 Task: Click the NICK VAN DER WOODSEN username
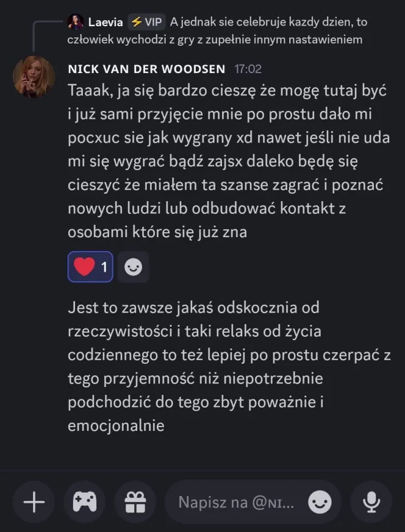[x=146, y=69]
